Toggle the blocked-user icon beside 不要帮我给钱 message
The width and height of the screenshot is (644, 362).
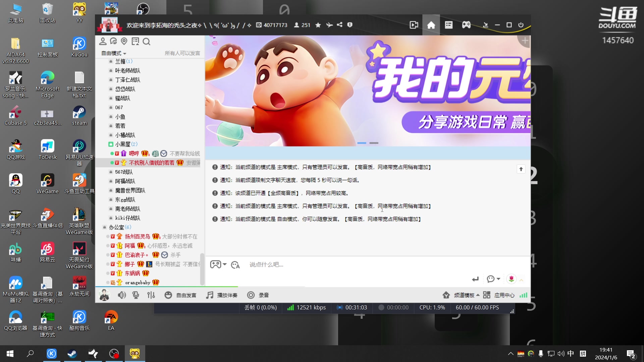point(164,153)
